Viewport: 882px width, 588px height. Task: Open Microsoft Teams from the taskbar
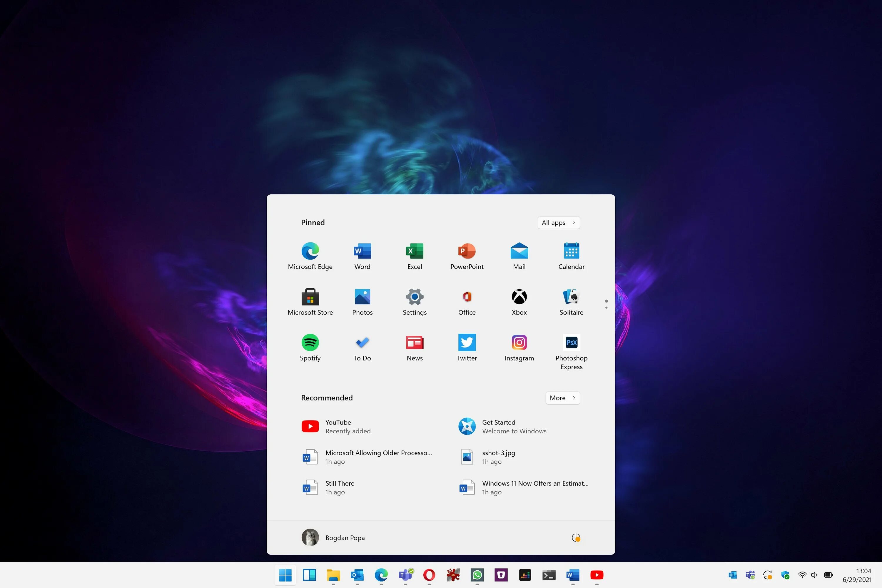coord(405,575)
